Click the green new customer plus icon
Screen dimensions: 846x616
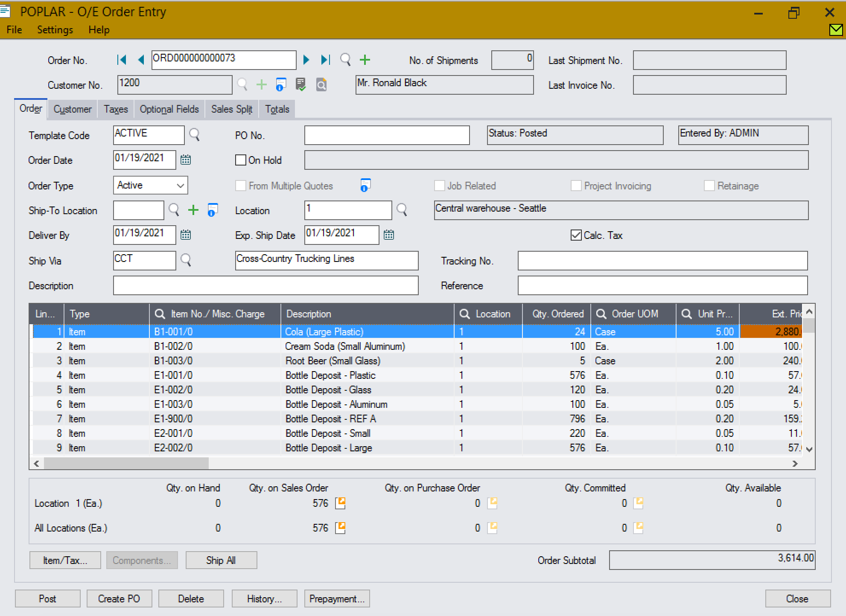(x=262, y=84)
